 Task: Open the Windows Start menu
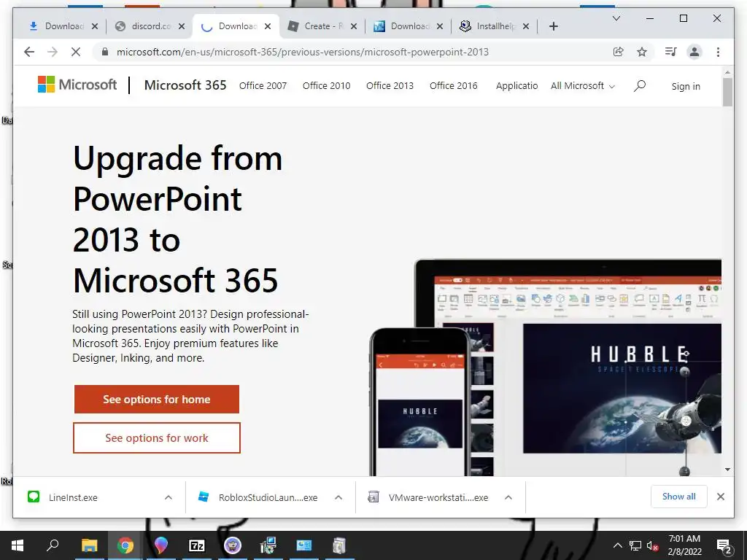(18, 545)
